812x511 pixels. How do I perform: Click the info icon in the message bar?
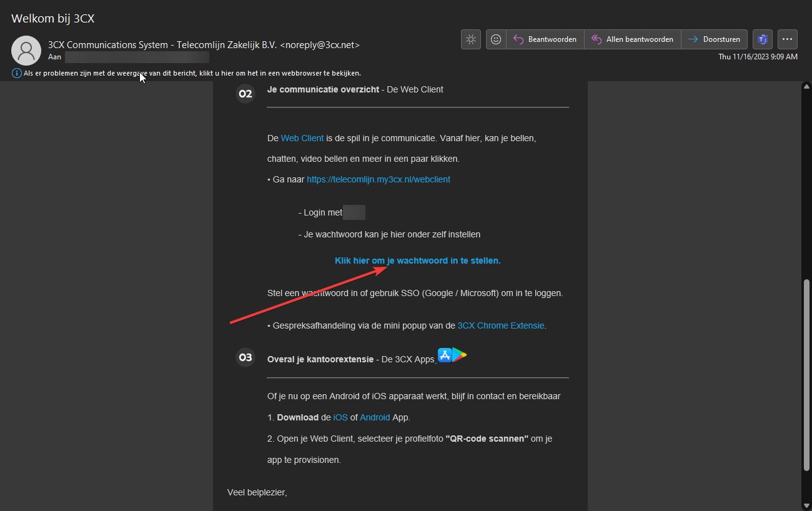[16, 73]
